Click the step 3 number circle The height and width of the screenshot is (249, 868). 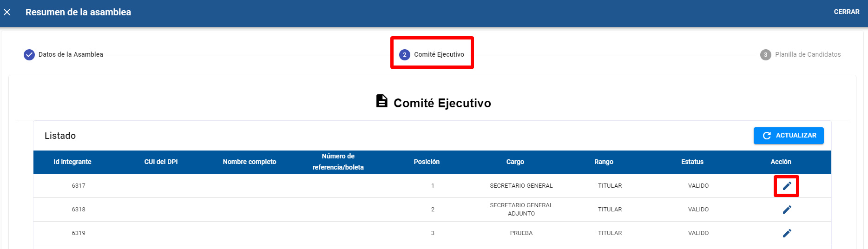pyautogui.click(x=765, y=55)
